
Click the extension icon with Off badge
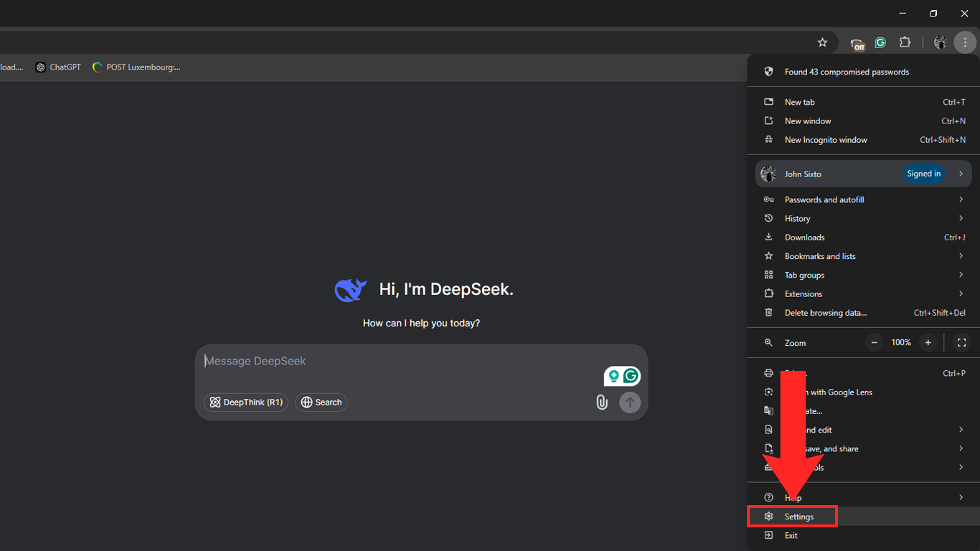pos(857,43)
